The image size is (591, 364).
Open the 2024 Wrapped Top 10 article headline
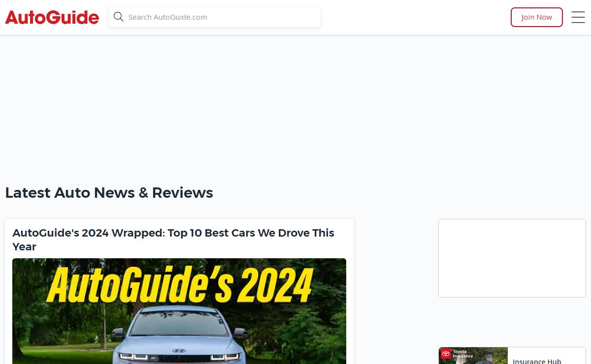(173, 240)
